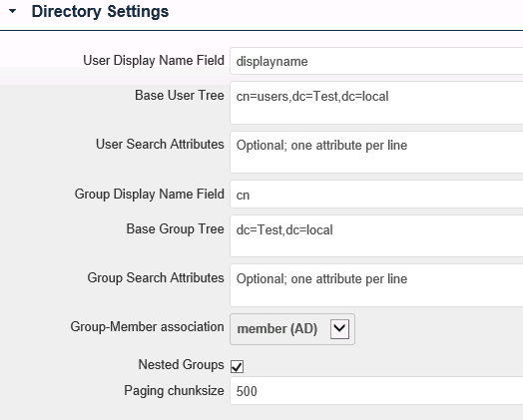Select the Group Display Name Field input
This screenshot has width=523, height=420.
(x=376, y=195)
